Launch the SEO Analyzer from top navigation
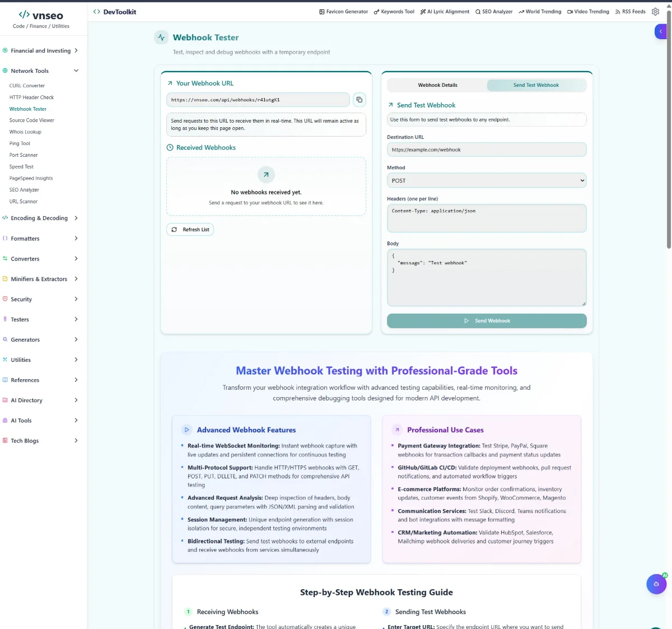This screenshot has width=672, height=629. tap(494, 11)
